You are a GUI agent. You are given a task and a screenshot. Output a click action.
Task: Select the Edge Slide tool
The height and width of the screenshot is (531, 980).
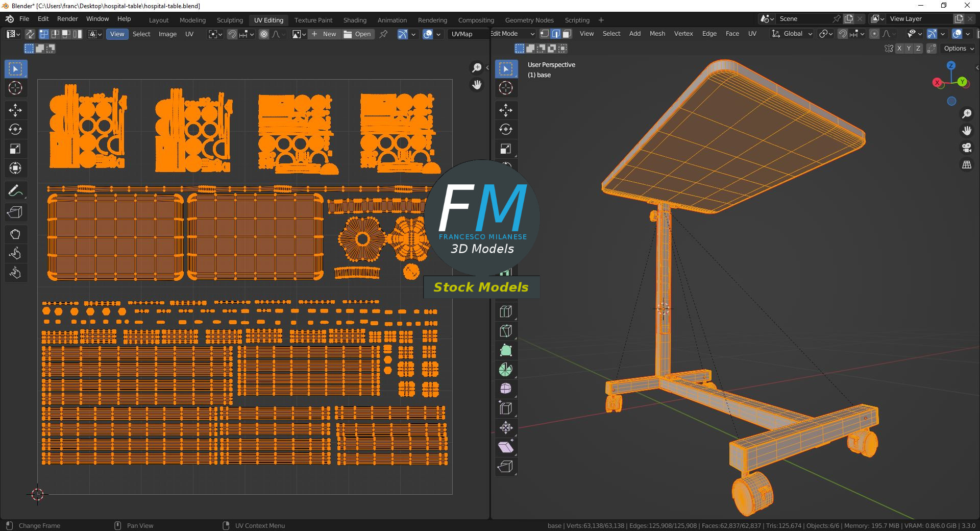tap(506, 408)
